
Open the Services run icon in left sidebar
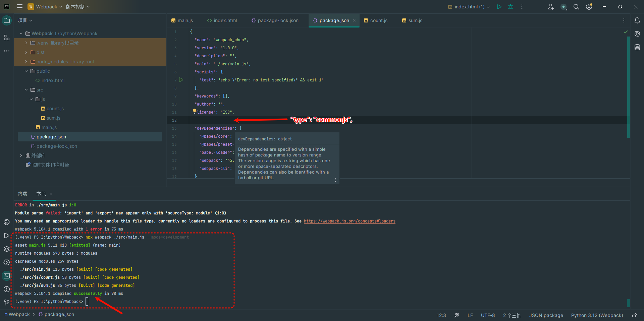[7, 236]
